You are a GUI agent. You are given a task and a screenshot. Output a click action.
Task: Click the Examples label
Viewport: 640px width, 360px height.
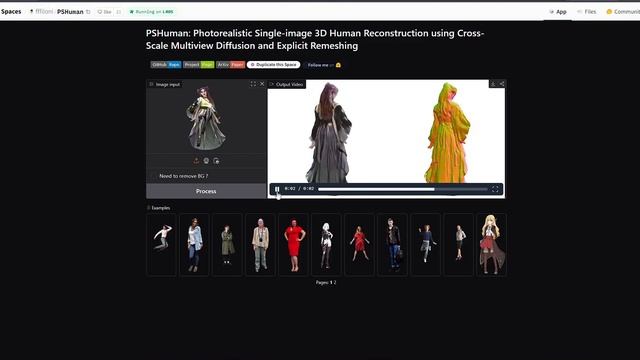(158, 208)
